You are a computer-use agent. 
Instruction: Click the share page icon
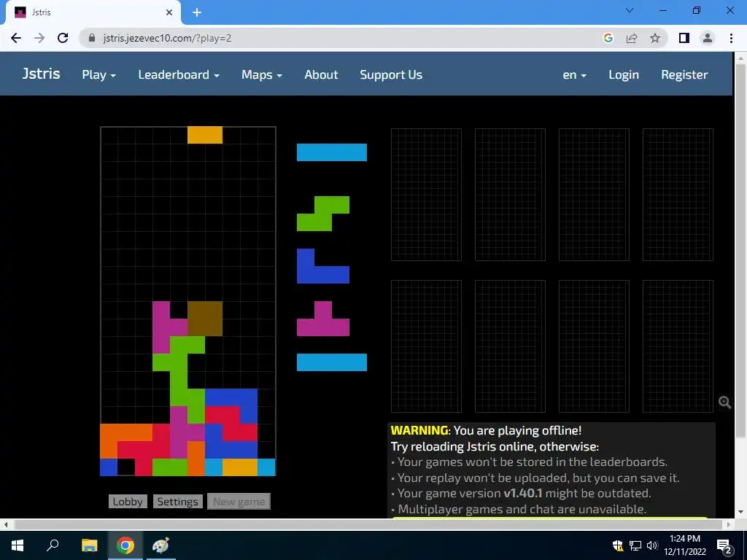[x=632, y=38]
